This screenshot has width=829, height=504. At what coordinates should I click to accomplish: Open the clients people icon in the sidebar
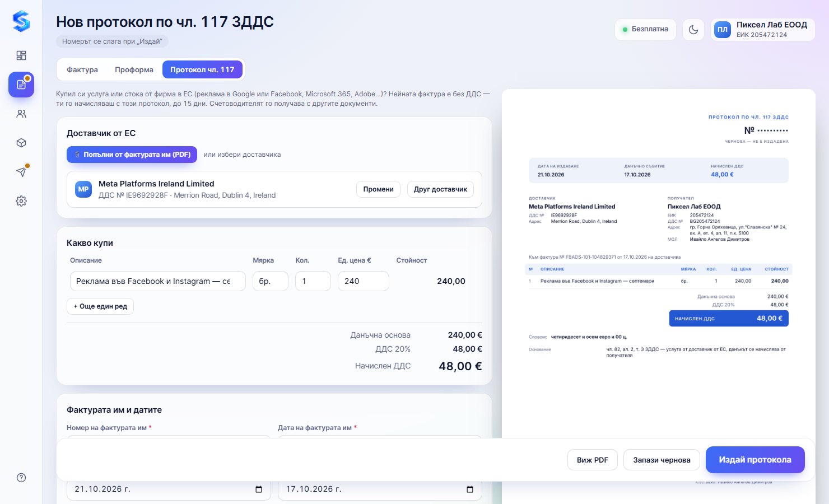[21, 114]
